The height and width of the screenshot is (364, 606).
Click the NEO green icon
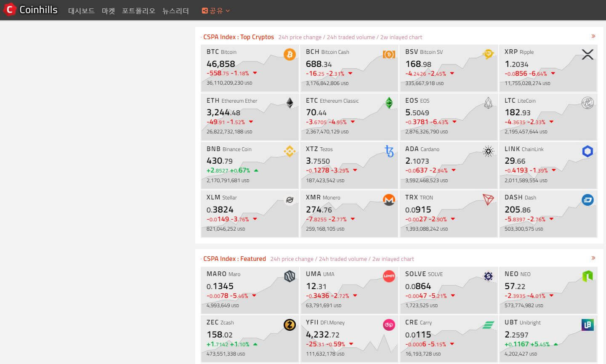point(587,276)
